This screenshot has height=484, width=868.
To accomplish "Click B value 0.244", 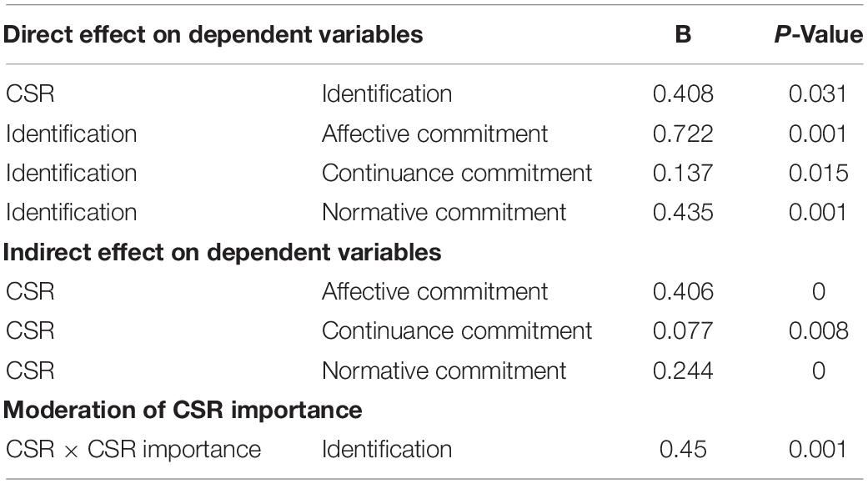I will (683, 371).
